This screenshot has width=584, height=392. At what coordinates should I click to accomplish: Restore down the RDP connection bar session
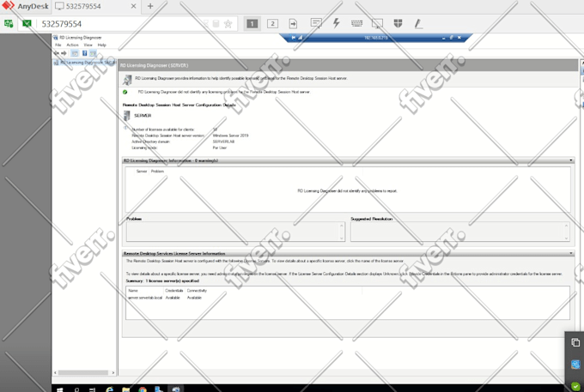click(x=451, y=38)
